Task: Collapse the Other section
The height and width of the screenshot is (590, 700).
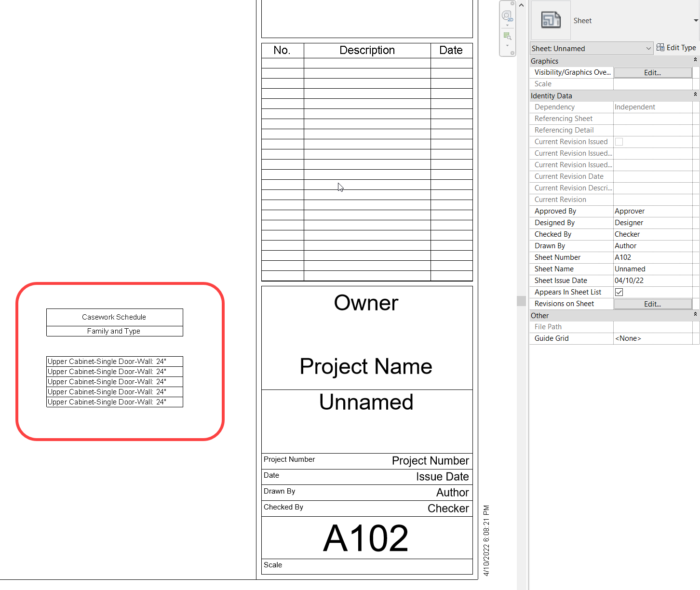Action: point(695,315)
